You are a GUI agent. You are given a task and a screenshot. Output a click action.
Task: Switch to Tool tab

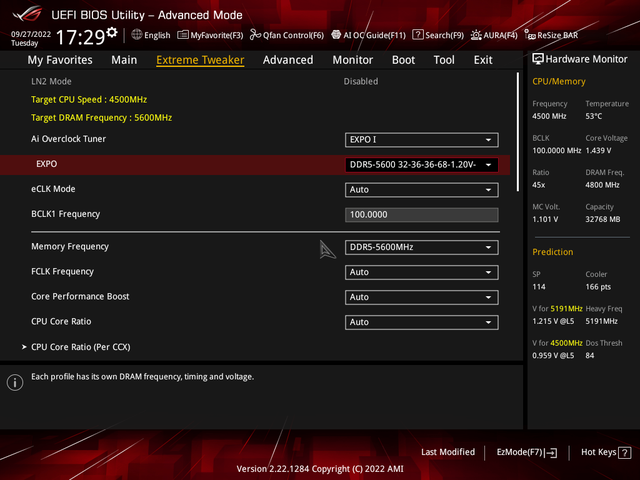444,60
